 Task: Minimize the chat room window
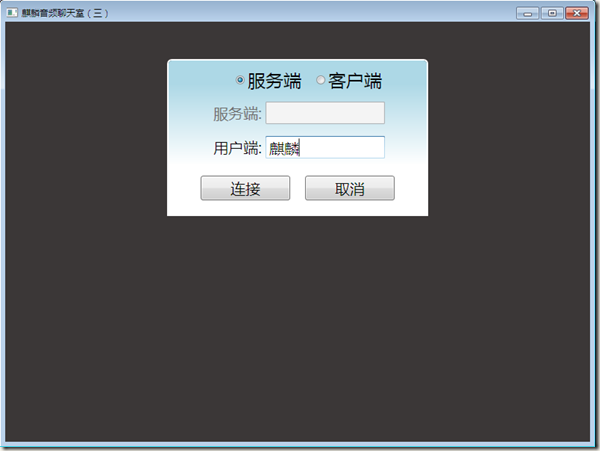(x=528, y=13)
